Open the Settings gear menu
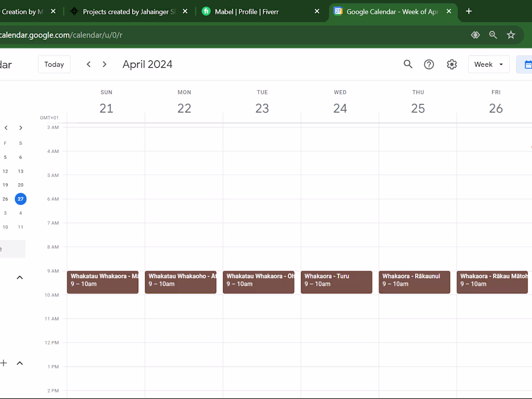This screenshot has width=532, height=399. click(x=451, y=64)
